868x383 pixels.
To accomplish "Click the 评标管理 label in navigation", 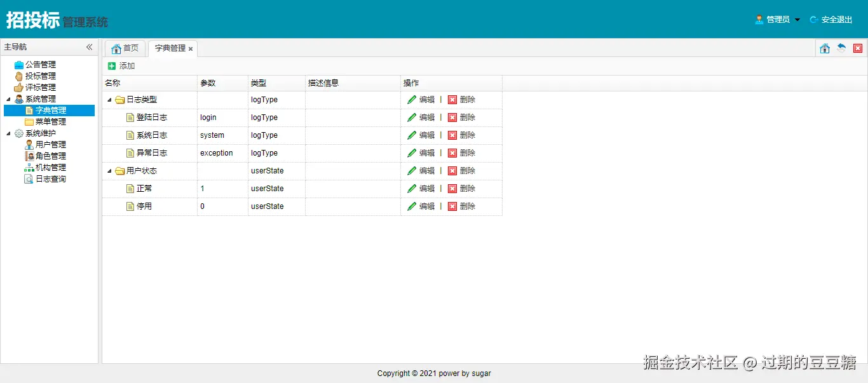I will pyautogui.click(x=41, y=88).
